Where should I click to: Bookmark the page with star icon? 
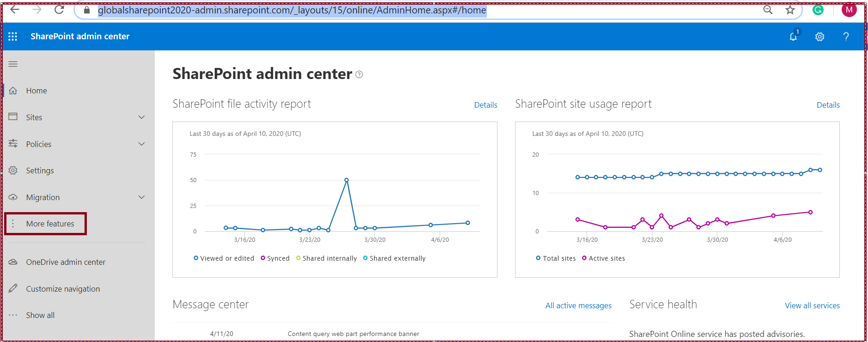(x=790, y=10)
